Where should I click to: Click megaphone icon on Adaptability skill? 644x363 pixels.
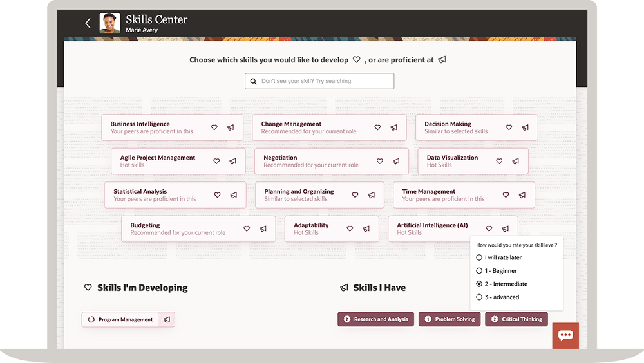(366, 228)
